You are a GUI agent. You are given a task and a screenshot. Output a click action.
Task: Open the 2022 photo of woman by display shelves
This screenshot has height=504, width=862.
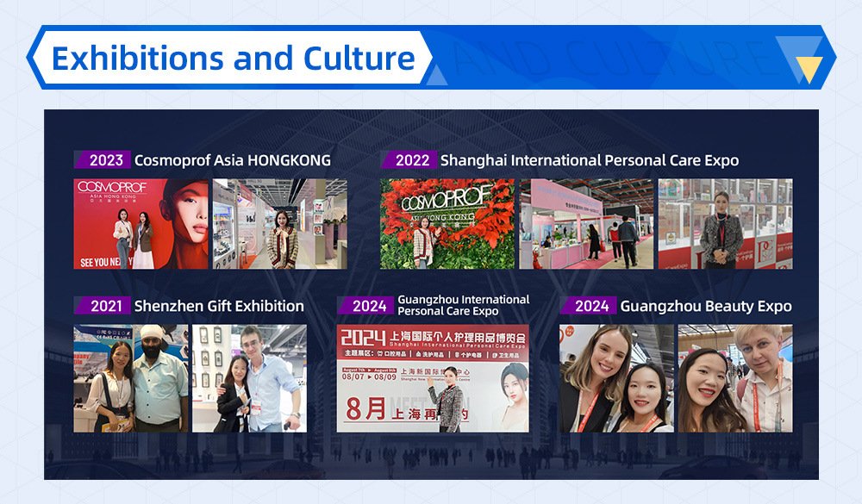(x=726, y=224)
